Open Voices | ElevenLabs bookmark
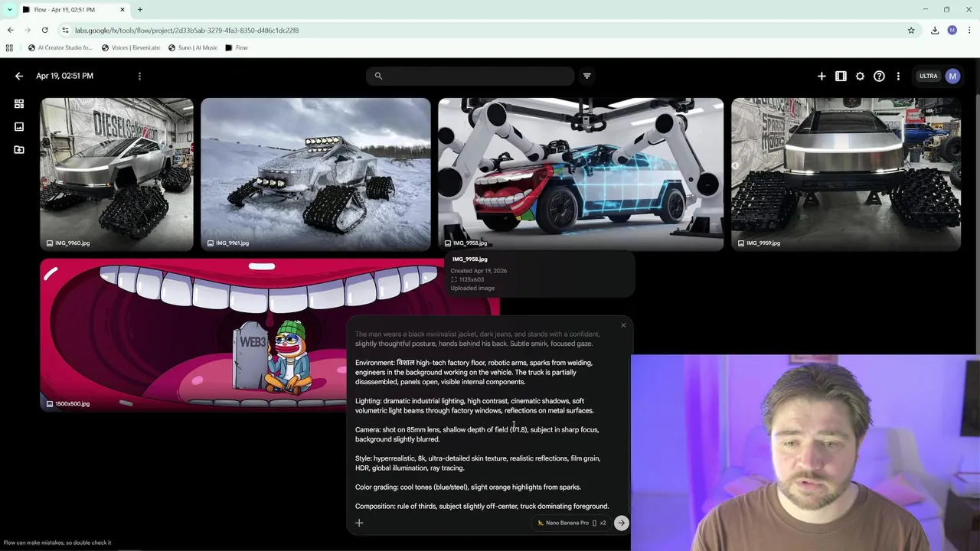Viewport: 980px width, 551px height. (x=131, y=47)
